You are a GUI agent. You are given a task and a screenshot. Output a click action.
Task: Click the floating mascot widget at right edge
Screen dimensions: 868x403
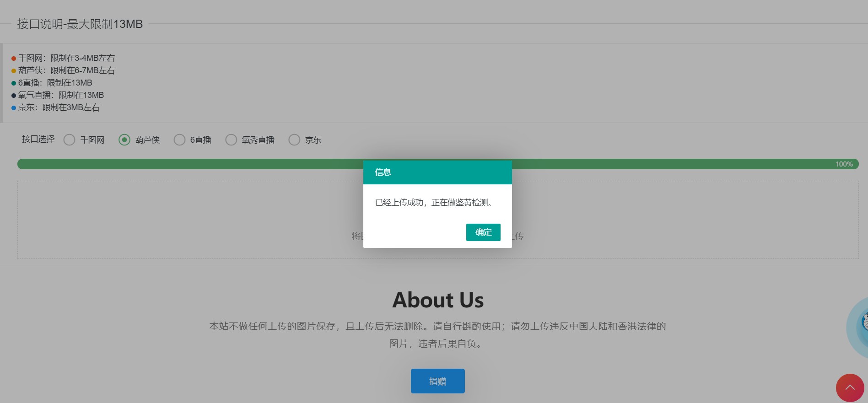click(857, 327)
